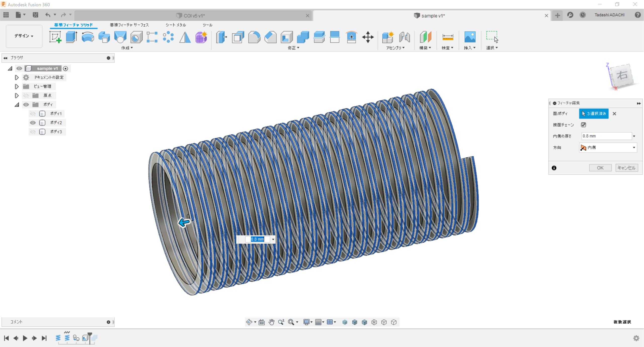Click the キャンセル button

tap(626, 168)
